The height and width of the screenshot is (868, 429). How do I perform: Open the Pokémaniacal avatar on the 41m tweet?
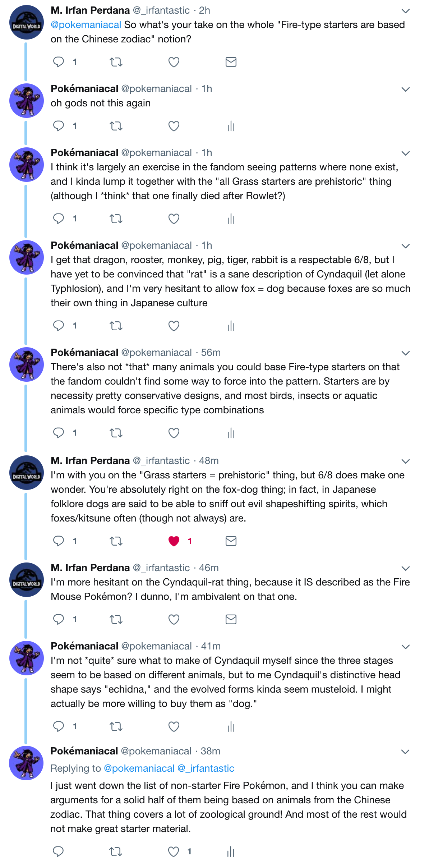pos(27,658)
